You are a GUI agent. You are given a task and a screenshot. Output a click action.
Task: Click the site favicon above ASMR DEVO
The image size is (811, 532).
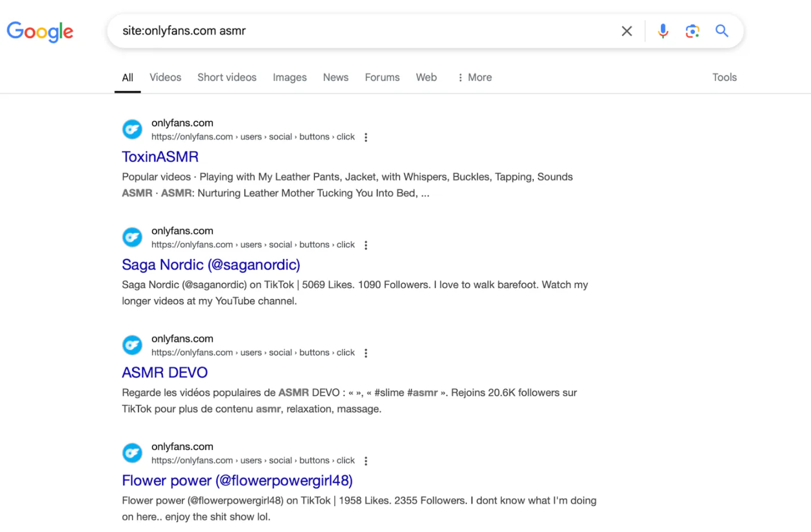132,345
